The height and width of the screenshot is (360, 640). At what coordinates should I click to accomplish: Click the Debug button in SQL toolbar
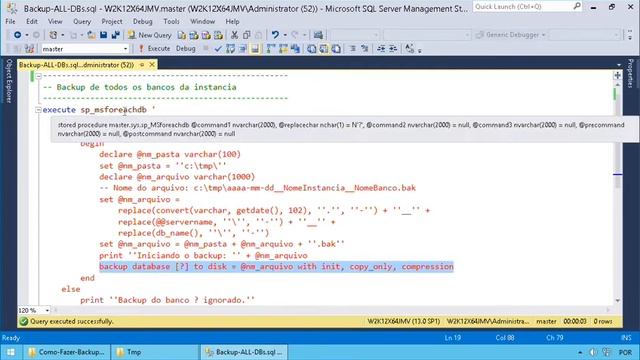186,49
